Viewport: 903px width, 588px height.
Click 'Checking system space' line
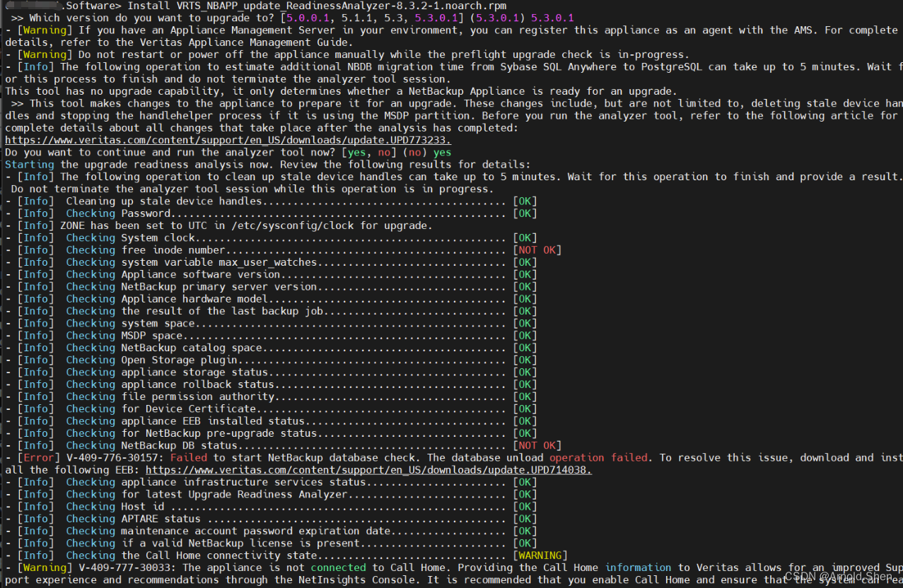(x=272, y=324)
